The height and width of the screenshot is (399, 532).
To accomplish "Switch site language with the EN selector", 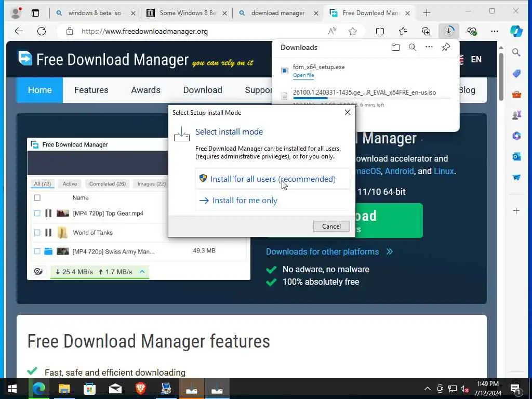I will [476, 59].
